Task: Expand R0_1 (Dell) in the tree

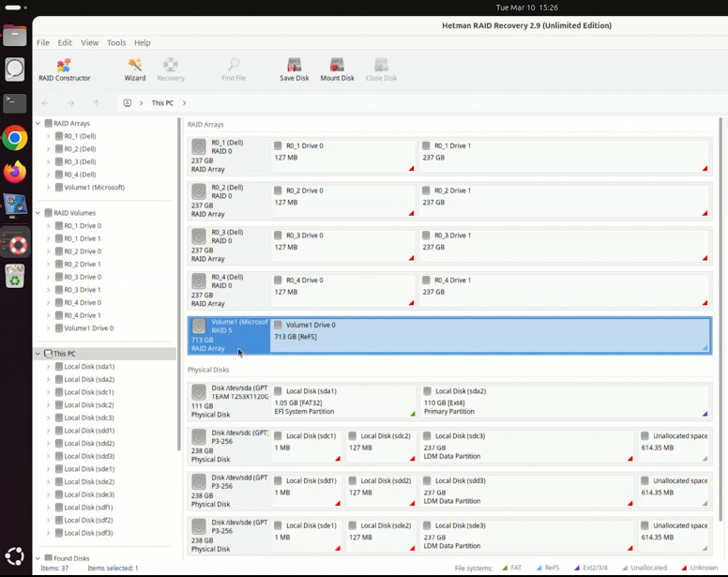Action: (48, 136)
